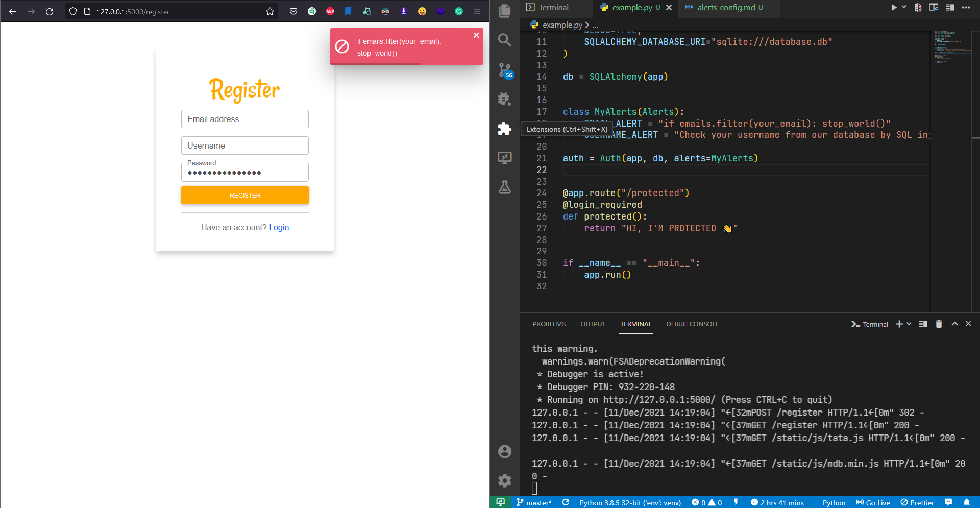Click the master* branch in status bar

(x=534, y=502)
